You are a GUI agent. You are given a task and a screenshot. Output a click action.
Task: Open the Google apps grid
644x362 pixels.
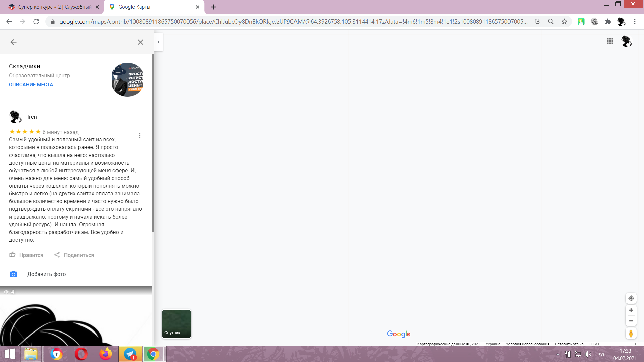(x=610, y=41)
